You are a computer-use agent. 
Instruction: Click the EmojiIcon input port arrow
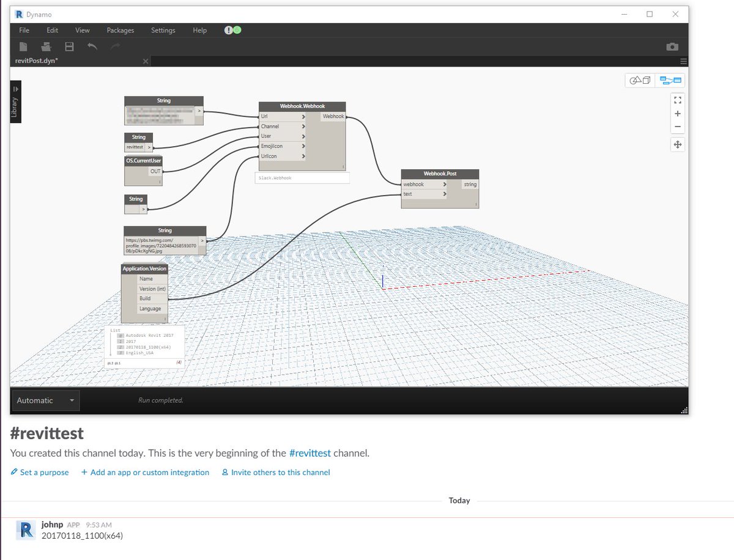pyautogui.click(x=303, y=146)
